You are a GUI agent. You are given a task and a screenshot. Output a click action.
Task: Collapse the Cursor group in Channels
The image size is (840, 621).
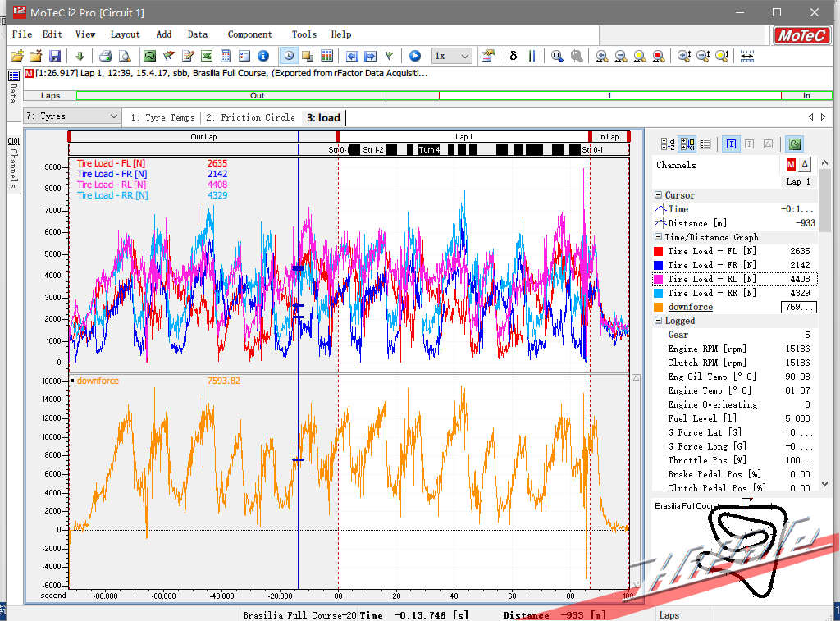(659, 195)
